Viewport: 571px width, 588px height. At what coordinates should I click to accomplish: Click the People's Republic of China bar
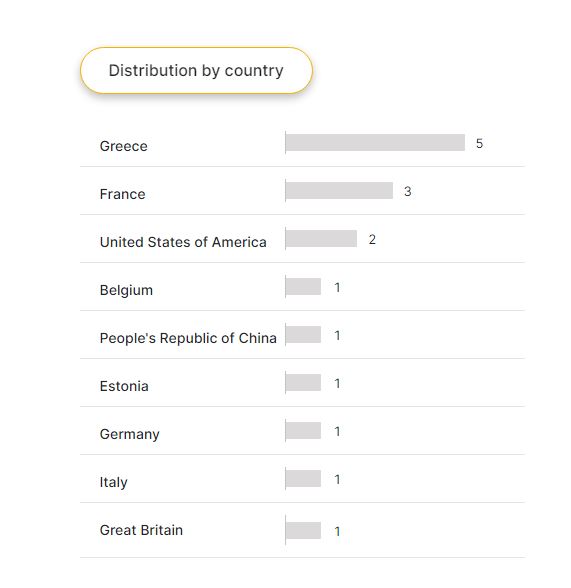click(x=303, y=334)
